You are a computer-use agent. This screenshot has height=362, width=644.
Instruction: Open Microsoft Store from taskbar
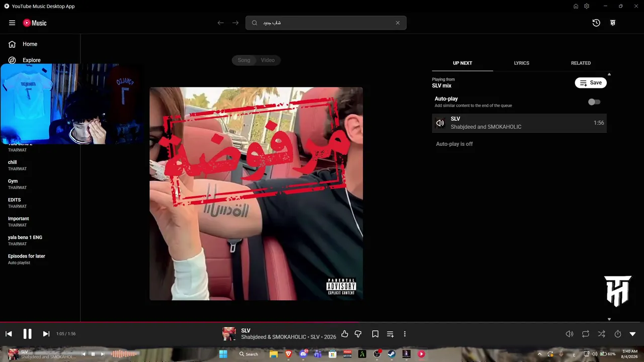click(x=333, y=354)
